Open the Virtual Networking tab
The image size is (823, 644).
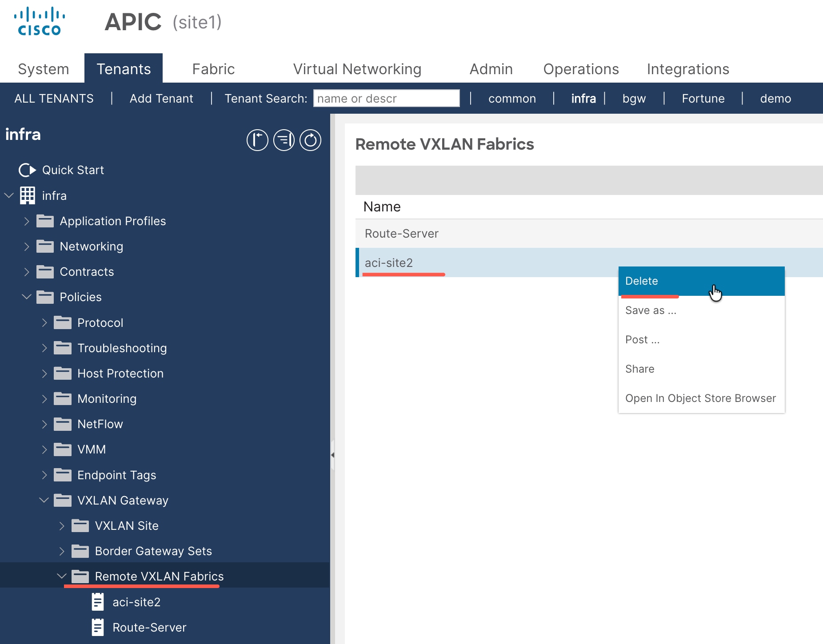pyautogui.click(x=357, y=69)
